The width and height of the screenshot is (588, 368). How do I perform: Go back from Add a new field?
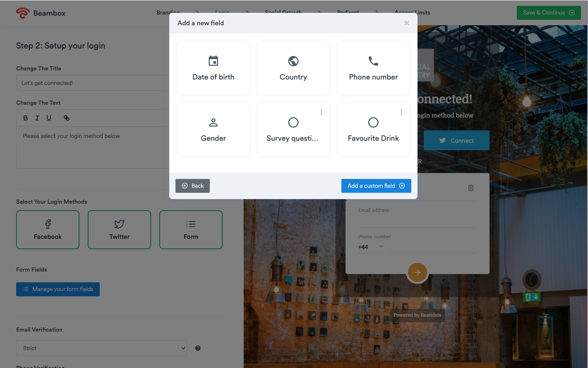coord(192,186)
